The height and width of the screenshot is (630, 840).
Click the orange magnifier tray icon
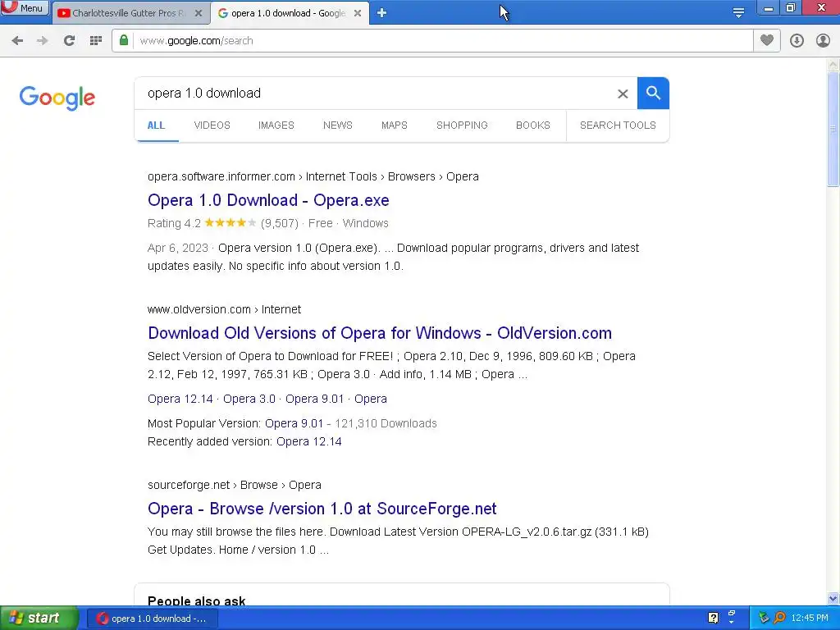click(x=779, y=619)
